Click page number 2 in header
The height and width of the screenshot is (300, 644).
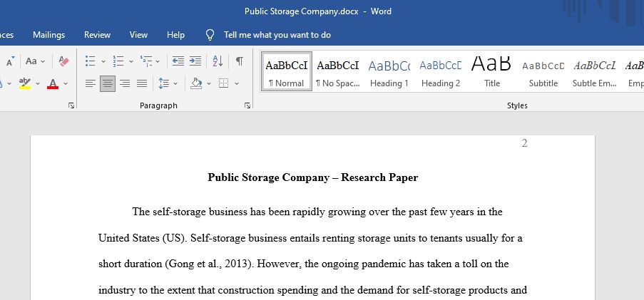click(524, 143)
